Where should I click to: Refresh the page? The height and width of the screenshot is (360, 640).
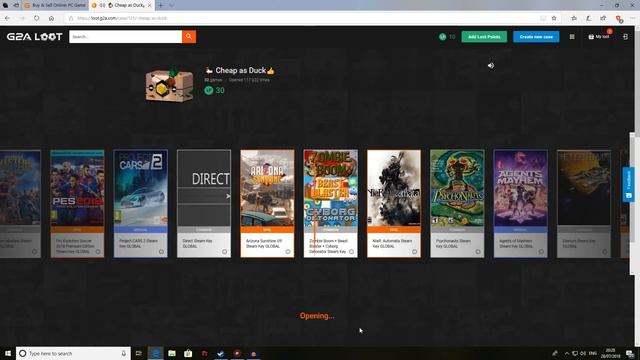37,18
